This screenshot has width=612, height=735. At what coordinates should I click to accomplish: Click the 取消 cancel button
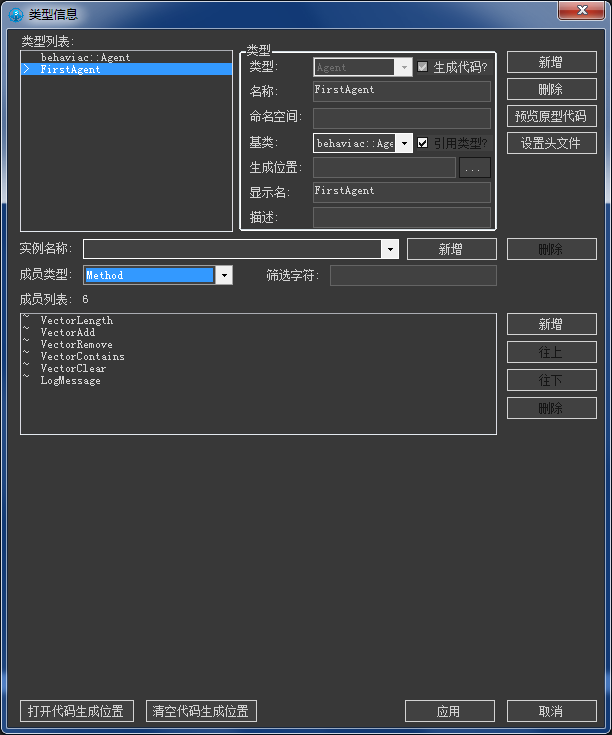coord(552,711)
